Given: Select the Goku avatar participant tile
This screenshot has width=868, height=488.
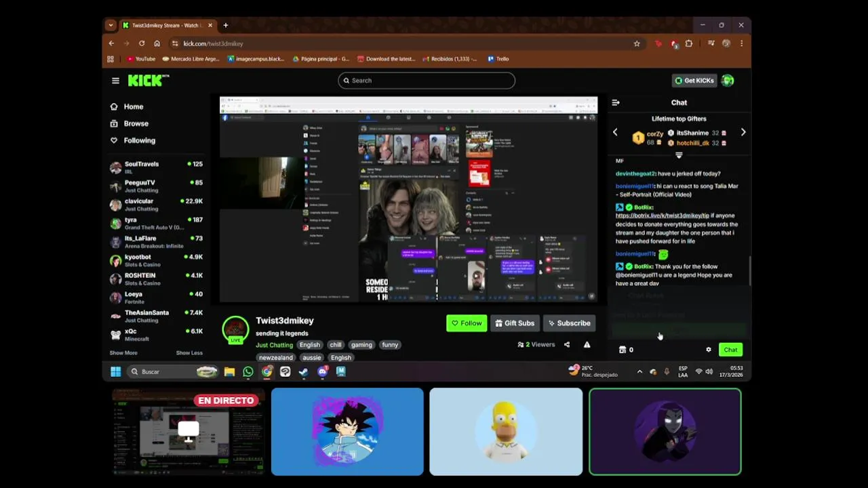Looking at the screenshot, I should pos(347,432).
